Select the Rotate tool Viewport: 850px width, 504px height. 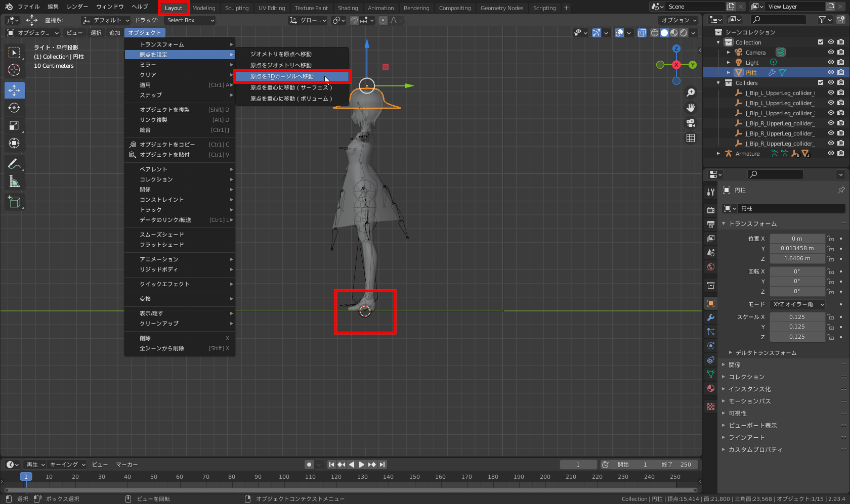pos(14,108)
